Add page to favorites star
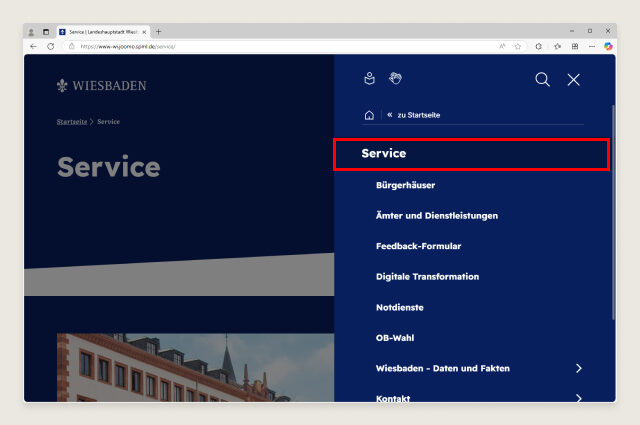 click(x=518, y=47)
